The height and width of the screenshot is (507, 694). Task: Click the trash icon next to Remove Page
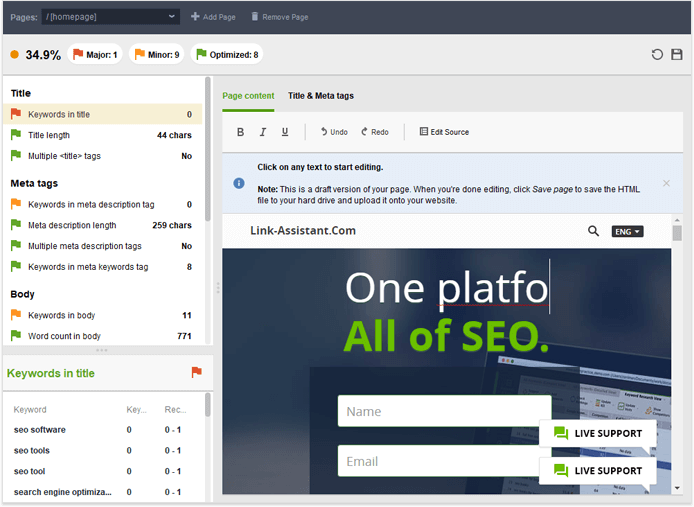254,16
